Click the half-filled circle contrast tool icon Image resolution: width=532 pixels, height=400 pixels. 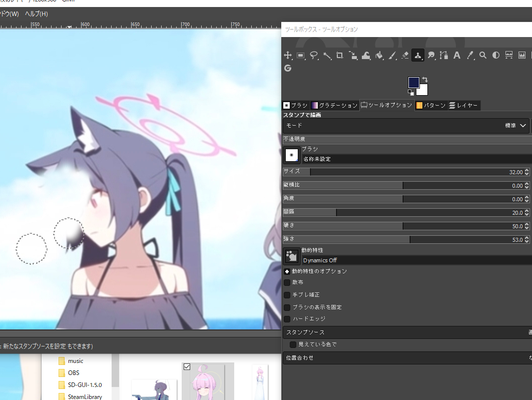click(x=495, y=55)
